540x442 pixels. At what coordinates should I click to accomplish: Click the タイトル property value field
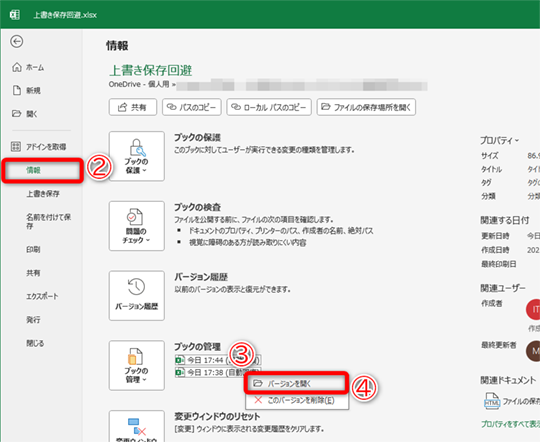coord(533,169)
